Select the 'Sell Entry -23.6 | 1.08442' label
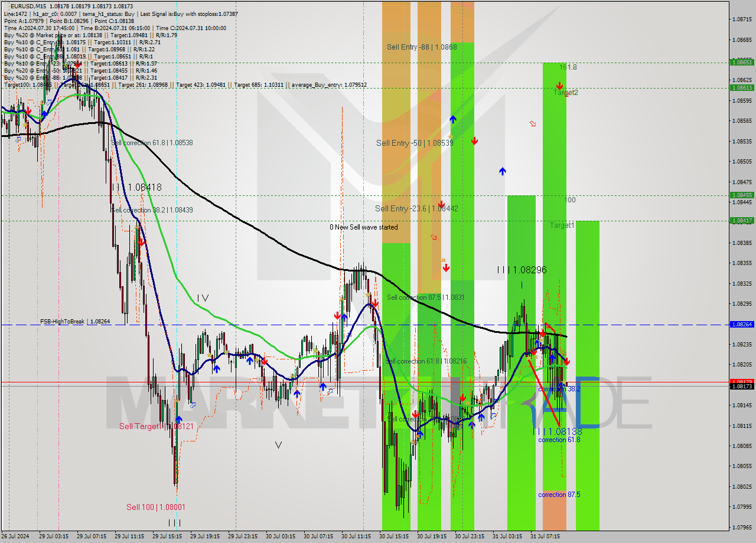The height and width of the screenshot is (543, 756). [416, 208]
